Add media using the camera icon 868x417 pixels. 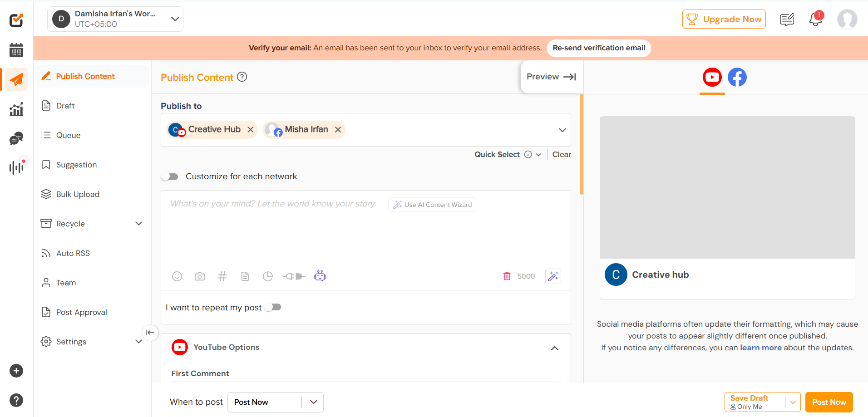pos(200,276)
